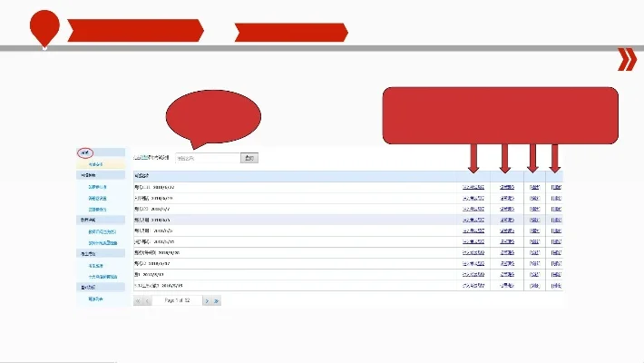Screen dimensions: 644x363
Task: Open the red-circled item atop the sidebar
Action: pyautogui.click(x=84, y=153)
